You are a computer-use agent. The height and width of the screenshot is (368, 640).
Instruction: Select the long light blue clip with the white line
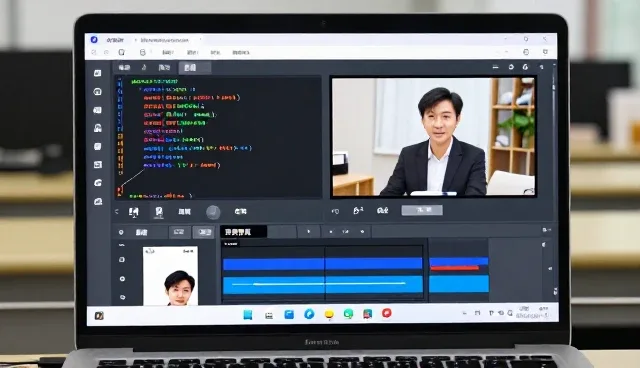322,285
